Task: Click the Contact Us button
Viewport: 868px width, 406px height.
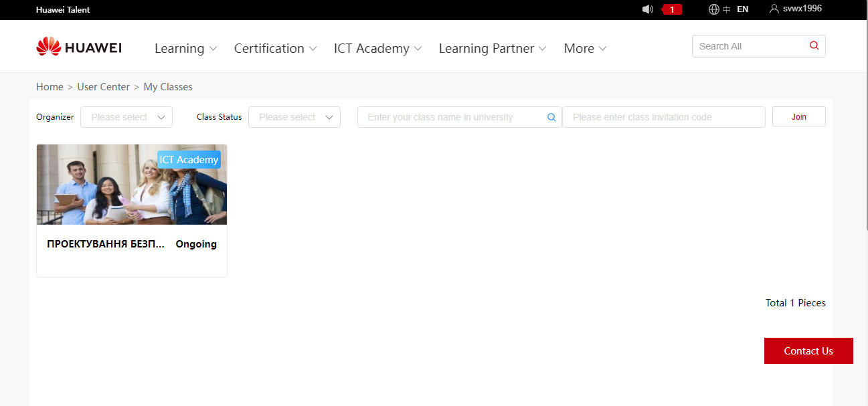Action: tap(808, 351)
